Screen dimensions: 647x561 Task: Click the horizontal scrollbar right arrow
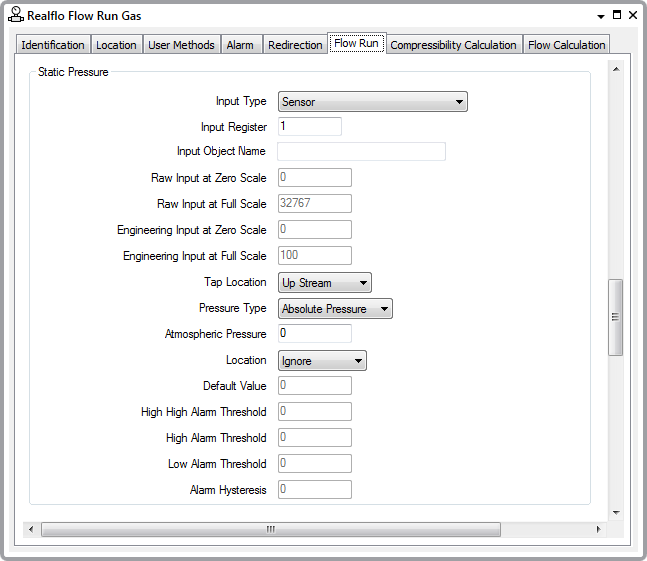point(598,529)
